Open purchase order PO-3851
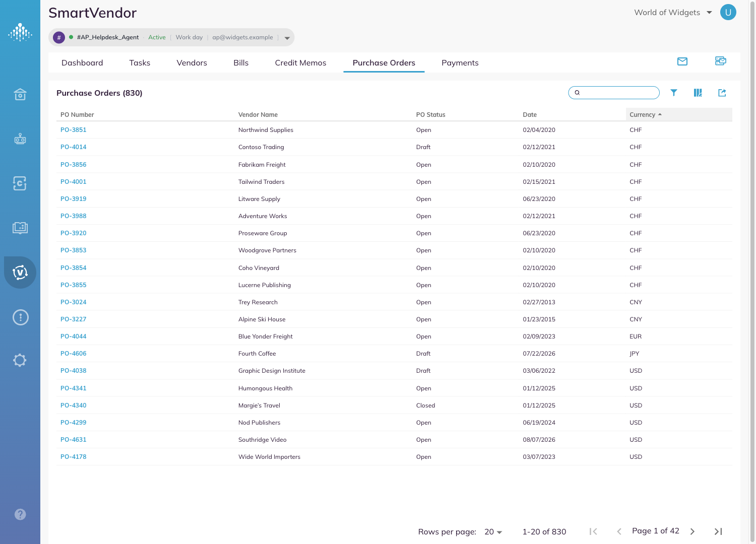 click(74, 130)
